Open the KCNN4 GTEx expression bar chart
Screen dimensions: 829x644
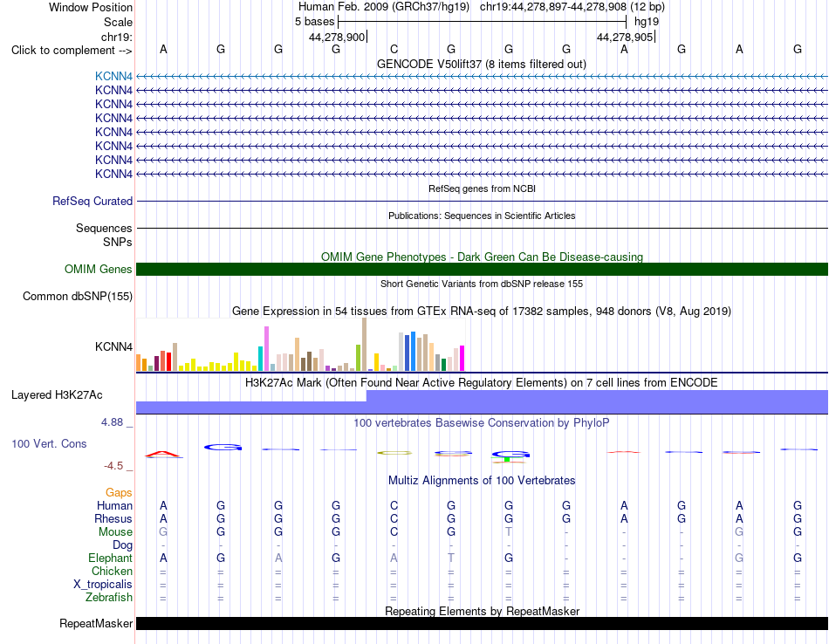click(x=300, y=345)
